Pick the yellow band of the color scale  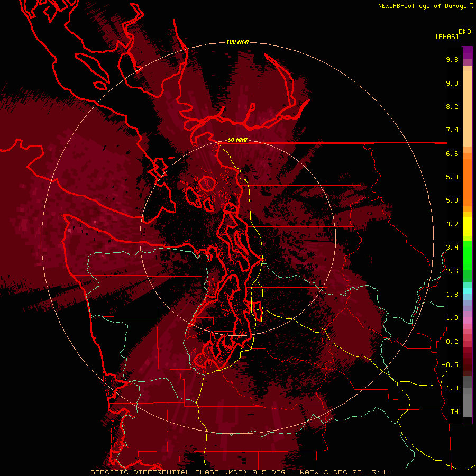point(467,226)
